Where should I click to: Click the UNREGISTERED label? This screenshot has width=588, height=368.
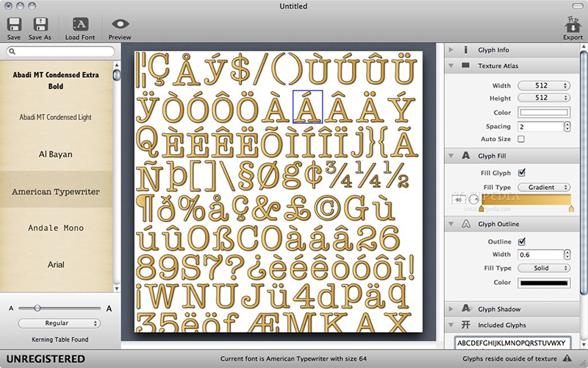tap(46, 358)
